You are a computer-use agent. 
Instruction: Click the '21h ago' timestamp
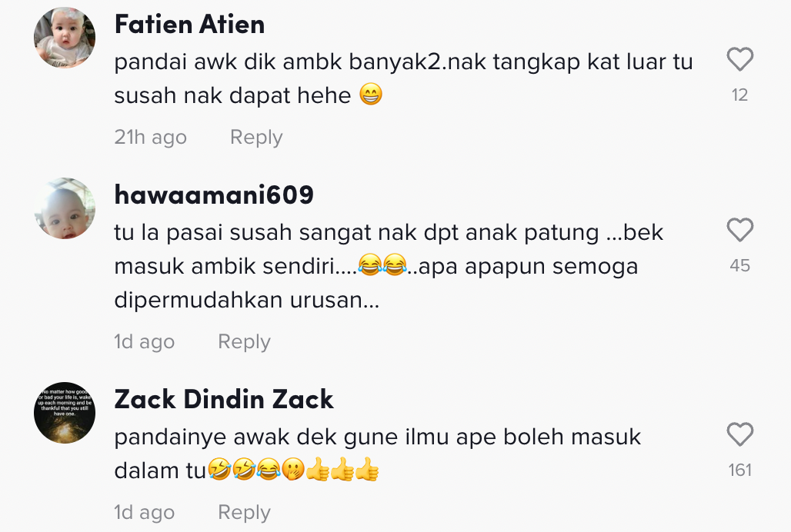150,137
